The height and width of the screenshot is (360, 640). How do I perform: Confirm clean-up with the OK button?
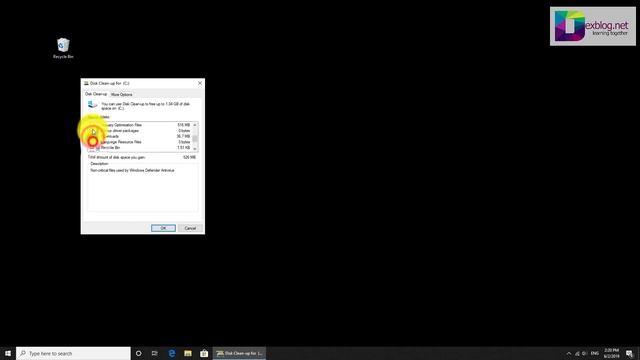click(163, 228)
